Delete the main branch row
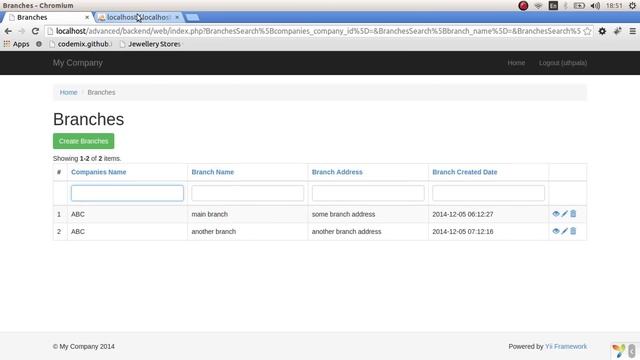640x360 pixels. coord(573,214)
